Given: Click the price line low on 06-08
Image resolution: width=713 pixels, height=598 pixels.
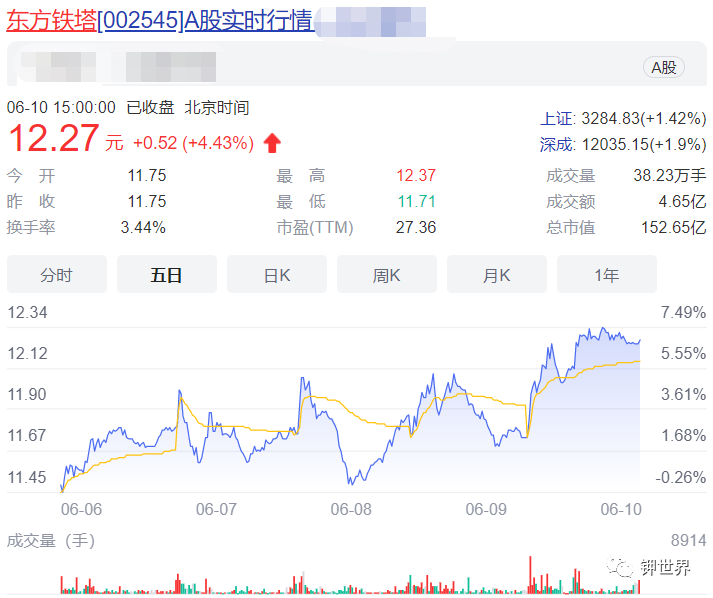Looking at the screenshot, I should pos(351,483).
